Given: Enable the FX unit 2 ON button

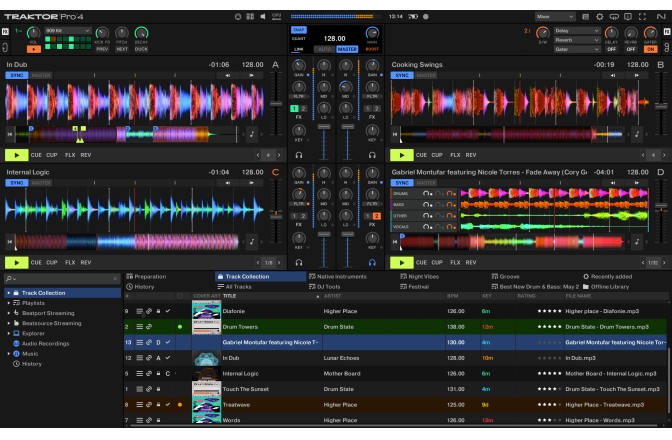Looking at the screenshot, I should pyautogui.click(x=649, y=50).
